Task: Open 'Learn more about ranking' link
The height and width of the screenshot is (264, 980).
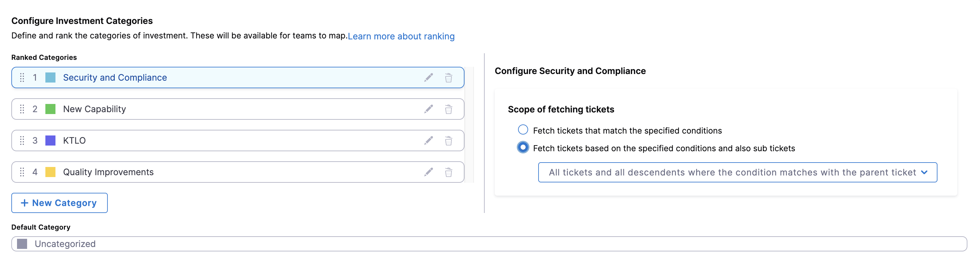Action: pos(401,37)
